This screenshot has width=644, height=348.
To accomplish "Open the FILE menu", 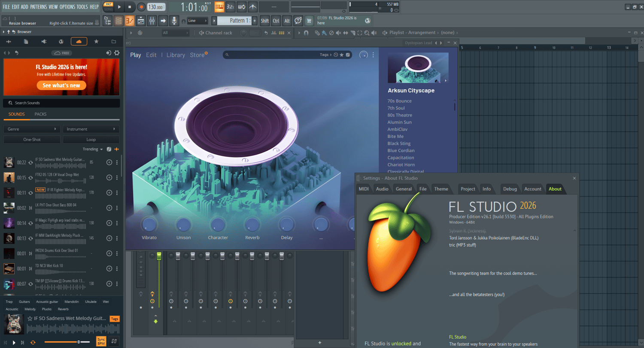I will (x=6, y=7).
